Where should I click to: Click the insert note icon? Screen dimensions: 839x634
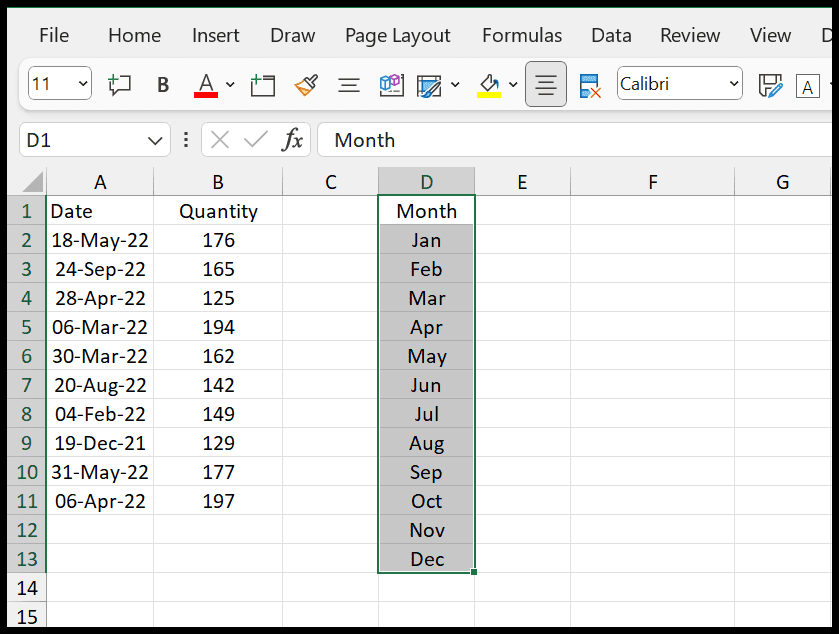[x=262, y=85]
